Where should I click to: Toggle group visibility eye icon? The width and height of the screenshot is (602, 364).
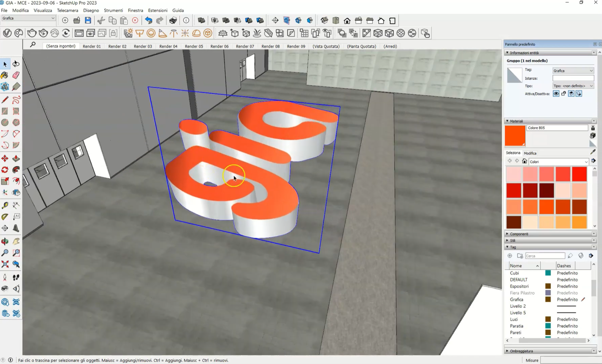556,94
